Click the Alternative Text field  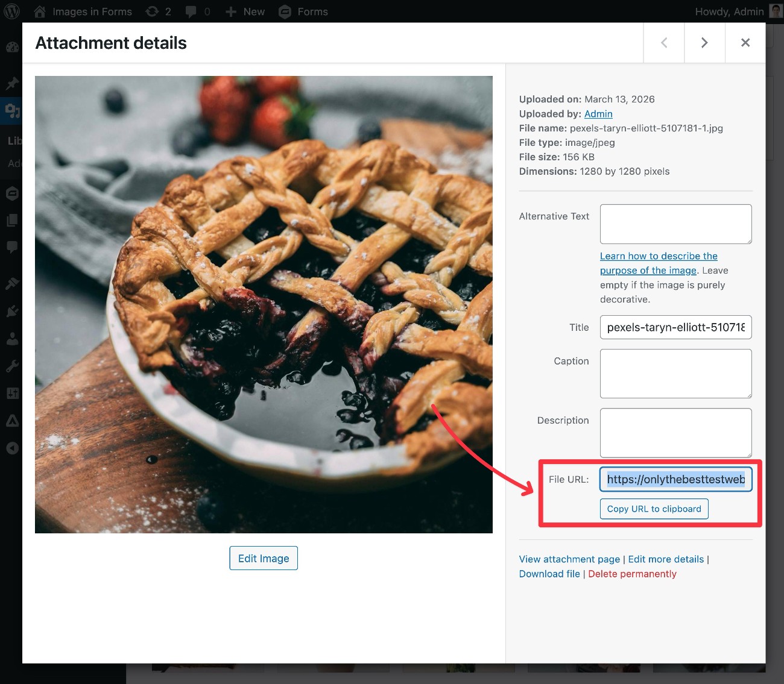point(675,224)
